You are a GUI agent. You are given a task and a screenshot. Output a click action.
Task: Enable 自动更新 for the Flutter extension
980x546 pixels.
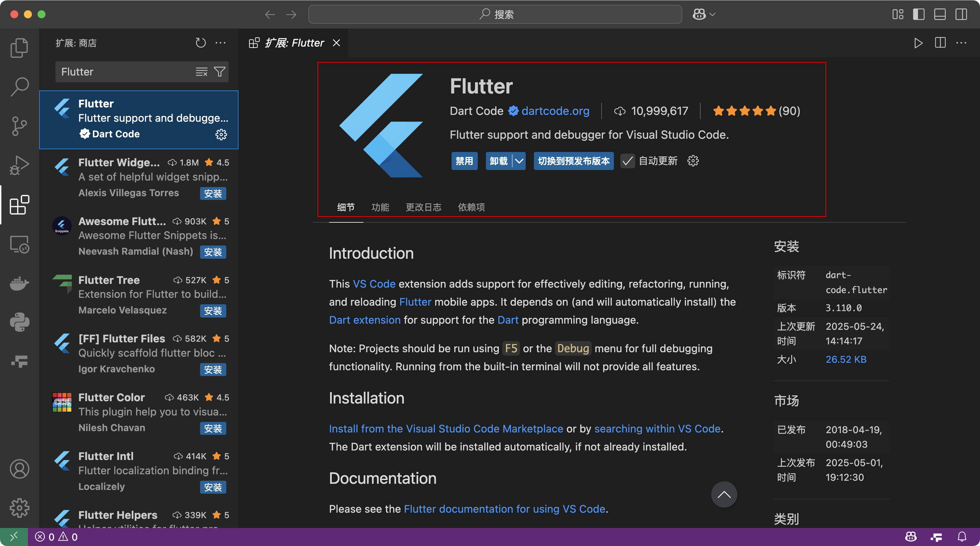[x=627, y=161]
